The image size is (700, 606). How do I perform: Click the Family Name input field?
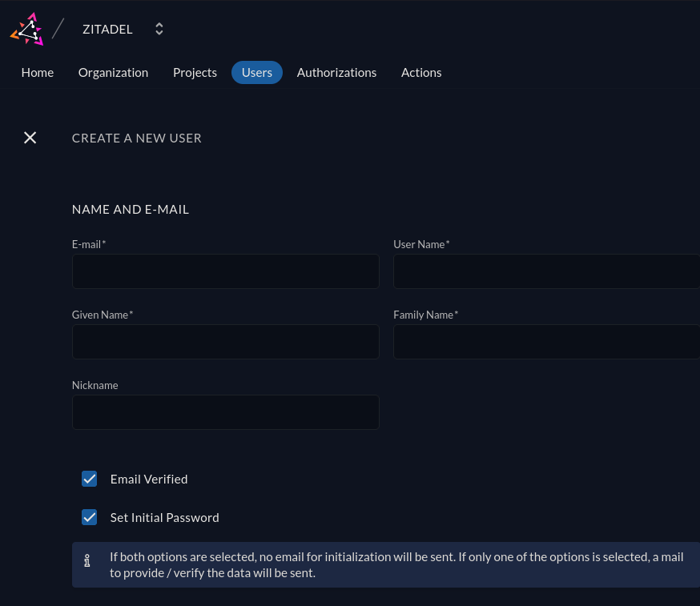[x=546, y=342]
